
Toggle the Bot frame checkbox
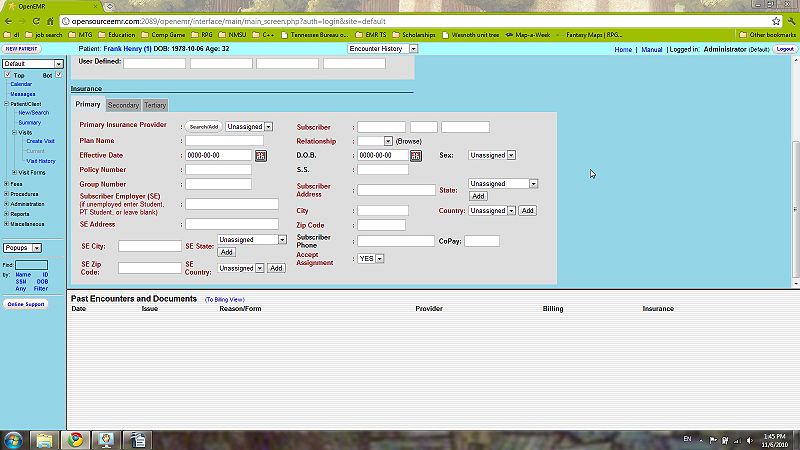59,75
